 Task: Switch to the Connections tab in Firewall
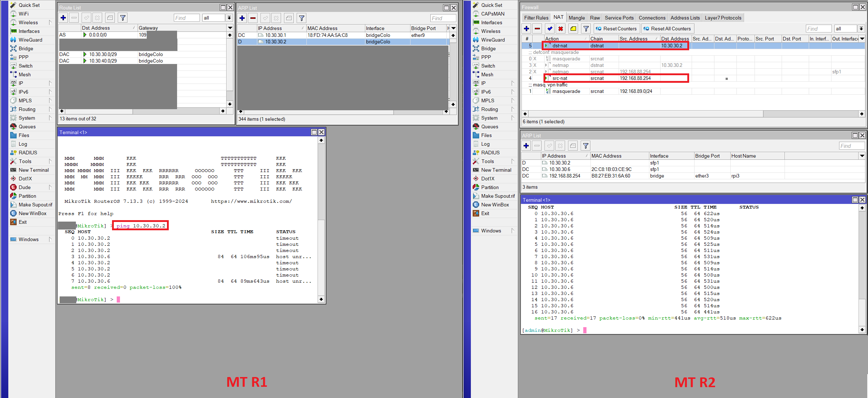[x=652, y=17]
